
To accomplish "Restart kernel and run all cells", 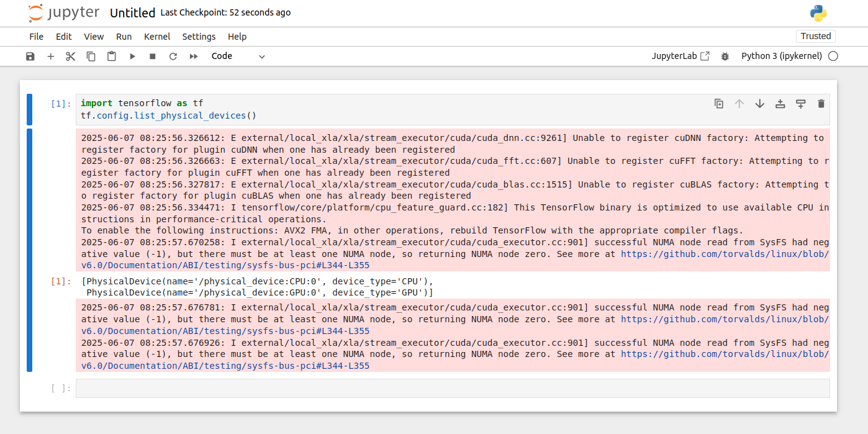I will click(x=194, y=57).
